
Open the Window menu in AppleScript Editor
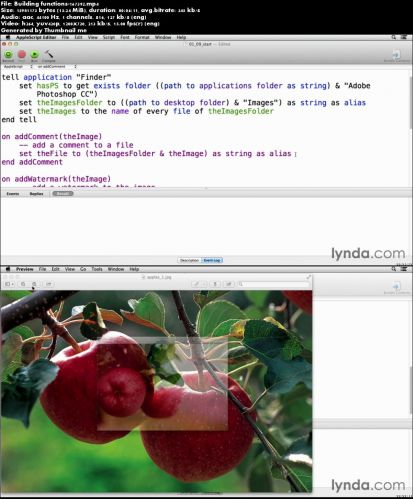coord(163,37)
